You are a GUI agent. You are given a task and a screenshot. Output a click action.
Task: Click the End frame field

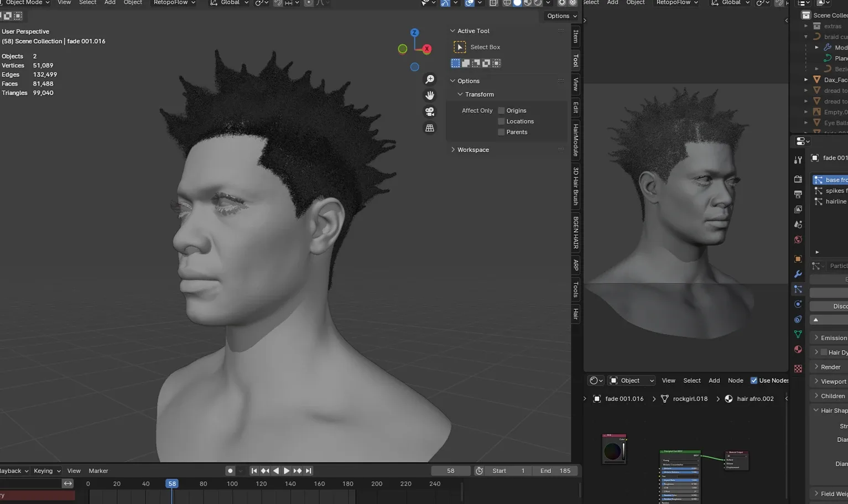(555, 471)
